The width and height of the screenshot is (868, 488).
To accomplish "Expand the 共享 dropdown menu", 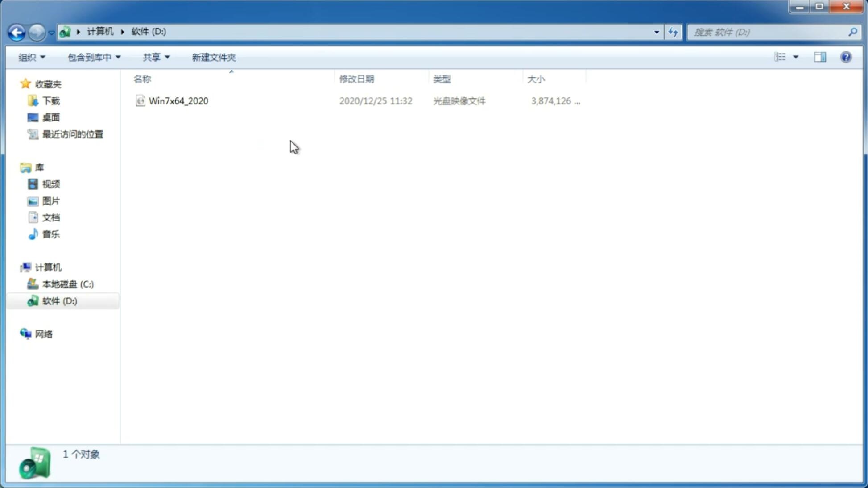I will [x=156, y=57].
